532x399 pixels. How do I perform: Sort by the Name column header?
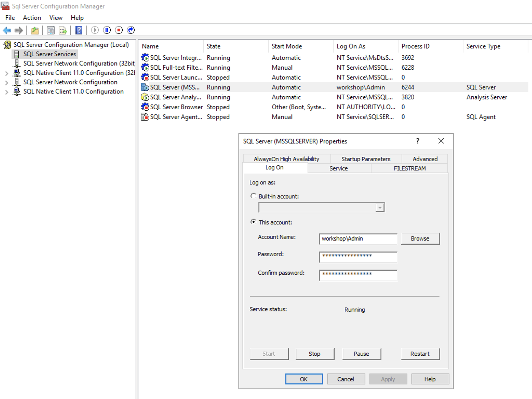[x=171, y=46]
